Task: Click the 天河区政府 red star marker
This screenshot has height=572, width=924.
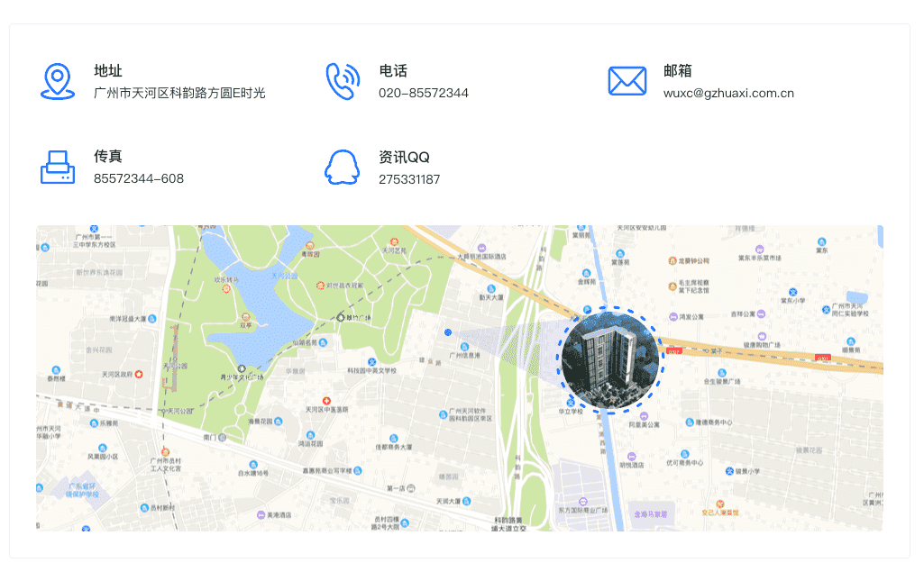Action: click(x=139, y=374)
